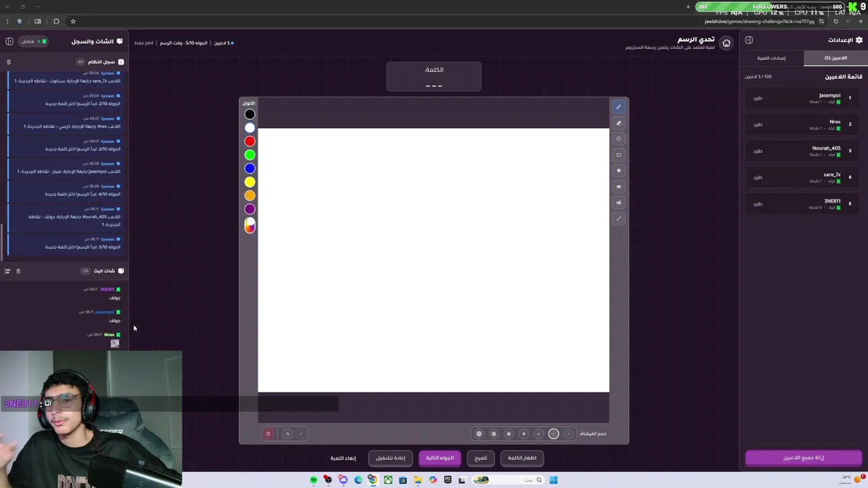The width and height of the screenshot is (868, 488).
Task: Select the filled circle shape tool
Action: 618,171
